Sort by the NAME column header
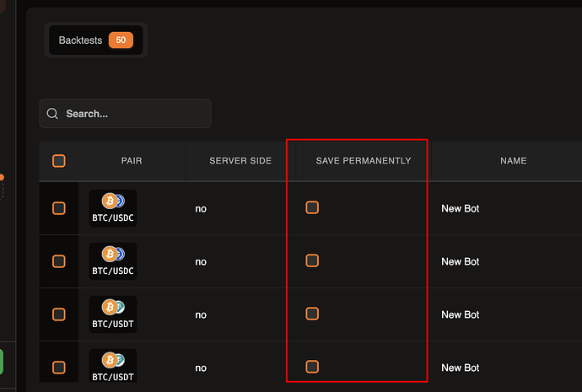This screenshot has width=582, height=392. point(514,160)
